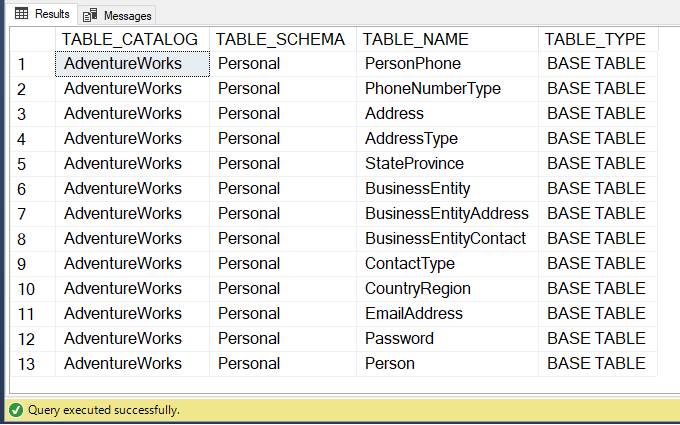The width and height of the screenshot is (680, 425).
Task: Click the BASE TABLE cell in row 9
Action: click(598, 264)
